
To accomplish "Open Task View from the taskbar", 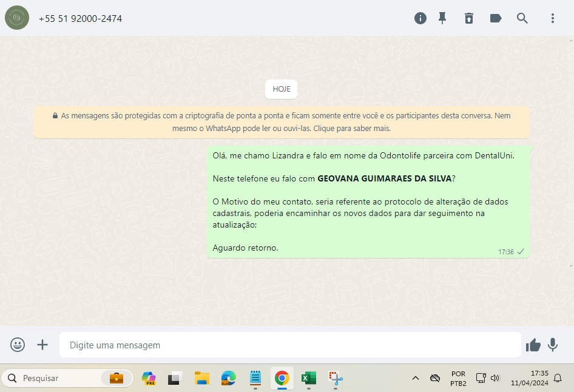I will tap(175, 378).
